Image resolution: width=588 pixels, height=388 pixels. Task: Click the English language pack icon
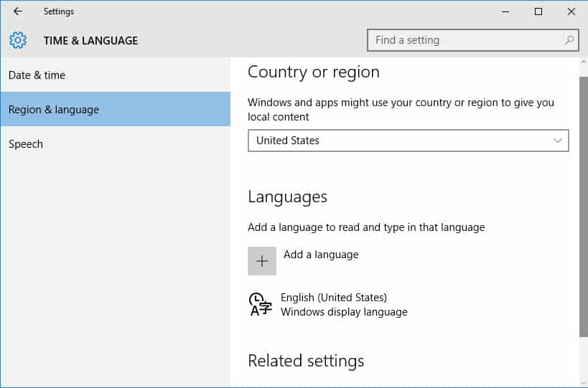coord(260,304)
